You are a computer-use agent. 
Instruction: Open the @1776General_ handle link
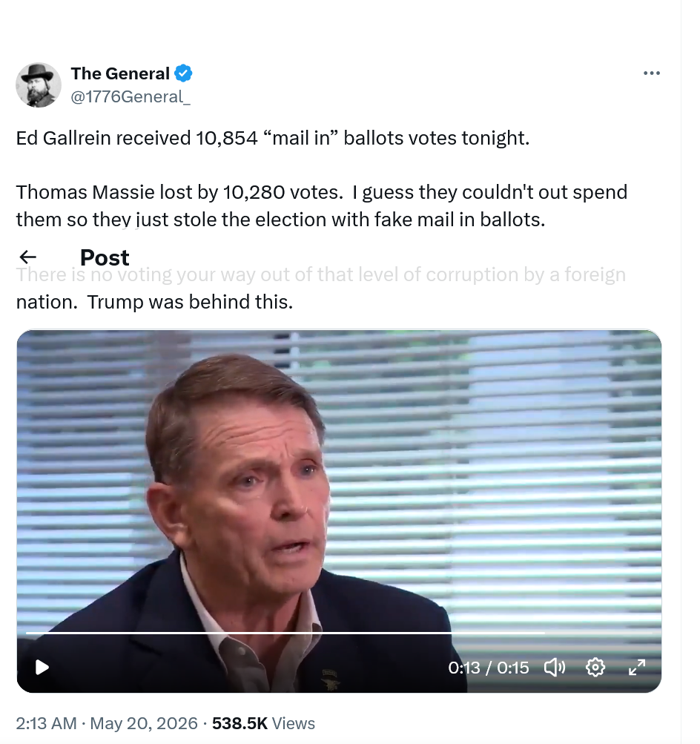coord(131,96)
